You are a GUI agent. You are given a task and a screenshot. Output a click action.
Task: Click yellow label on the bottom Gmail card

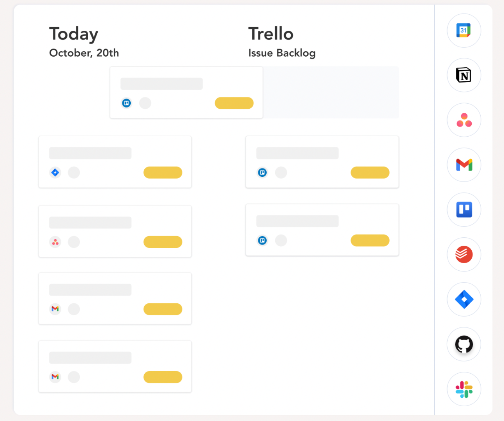tap(163, 377)
